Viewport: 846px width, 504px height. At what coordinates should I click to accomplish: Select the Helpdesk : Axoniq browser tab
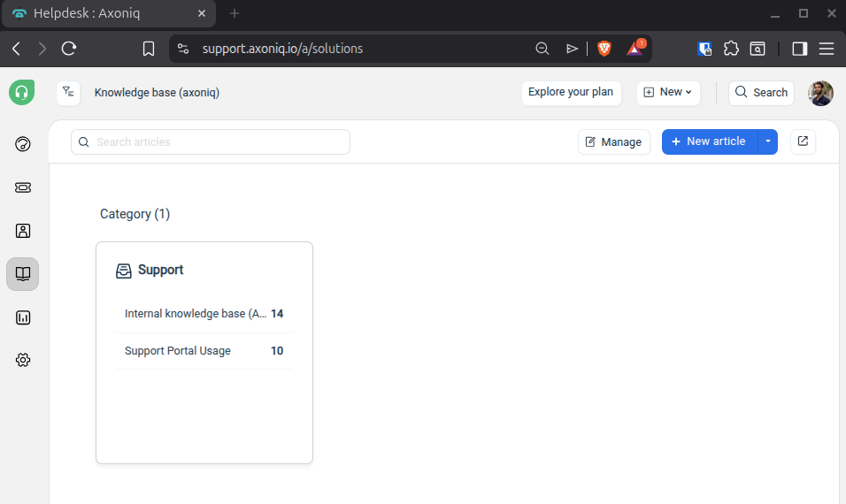pyautogui.click(x=109, y=13)
